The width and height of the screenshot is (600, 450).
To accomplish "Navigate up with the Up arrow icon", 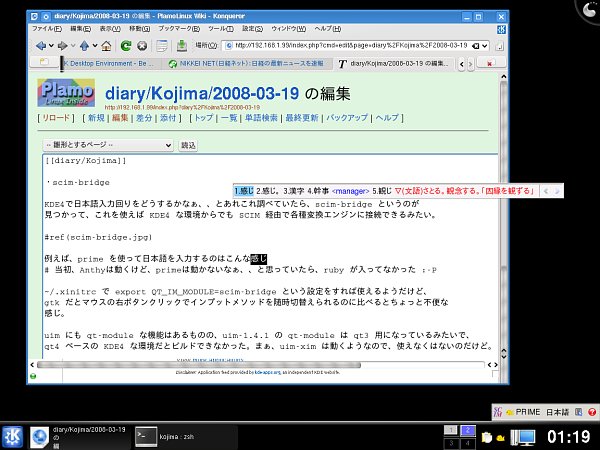I will [84, 46].
